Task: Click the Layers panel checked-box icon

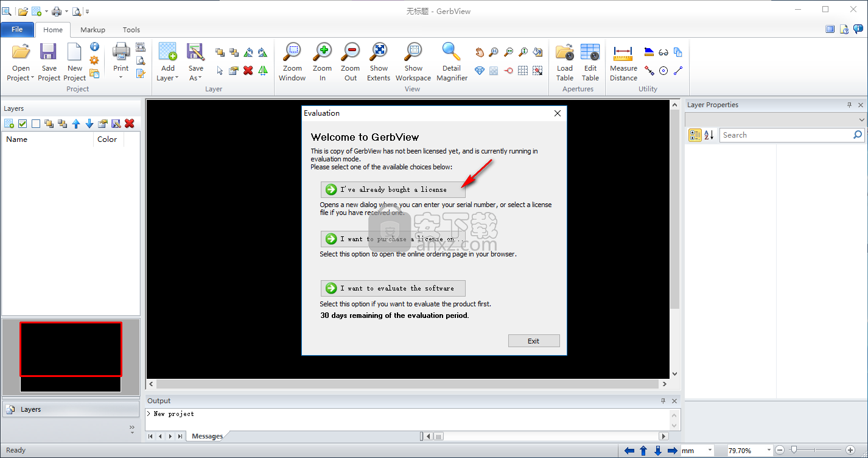Action: 23,124
